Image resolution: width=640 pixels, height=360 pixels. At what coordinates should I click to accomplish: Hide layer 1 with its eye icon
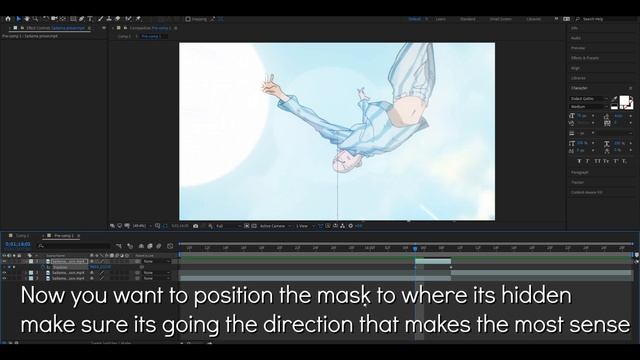[4, 262]
